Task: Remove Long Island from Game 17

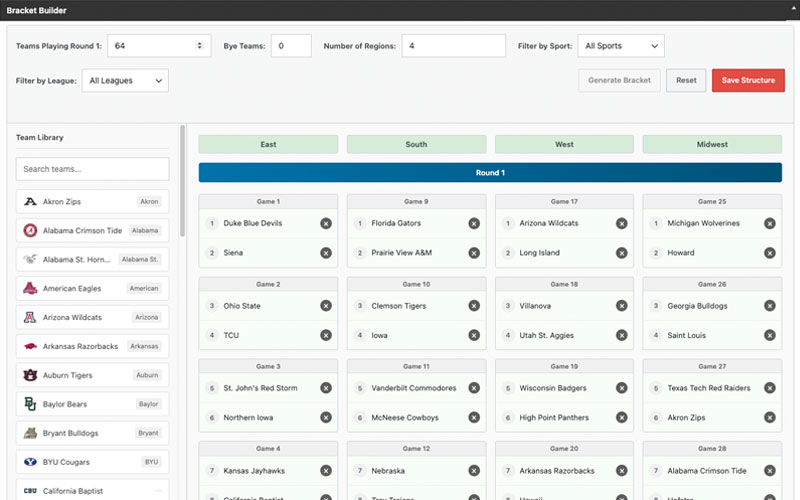Action: (621, 253)
